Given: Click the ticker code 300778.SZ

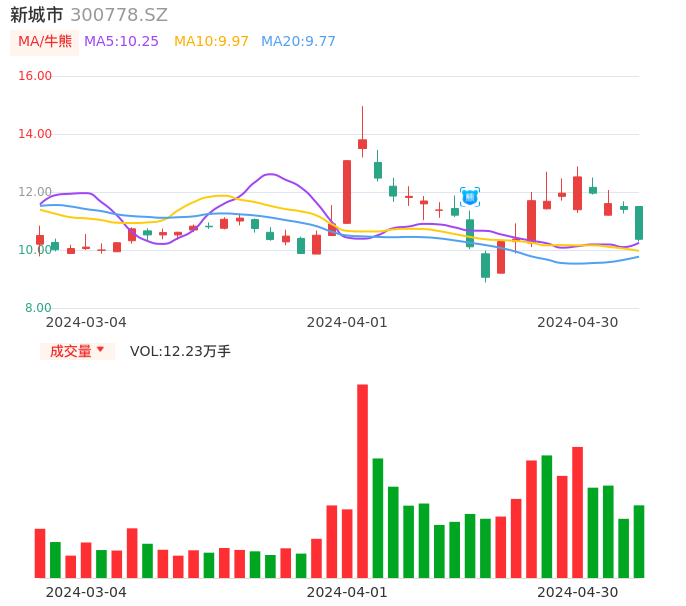Looking at the screenshot, I should click(119, 15).
